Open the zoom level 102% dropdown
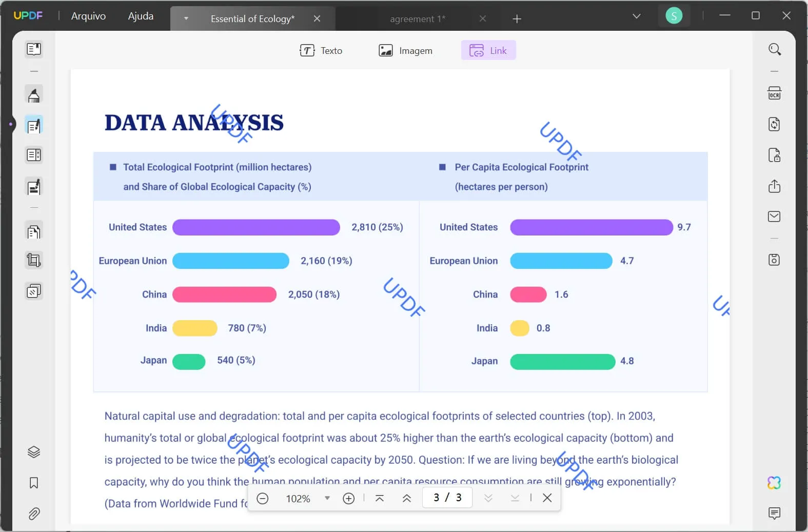The height and width of the screenshot is (532, 808). (327, 498)
